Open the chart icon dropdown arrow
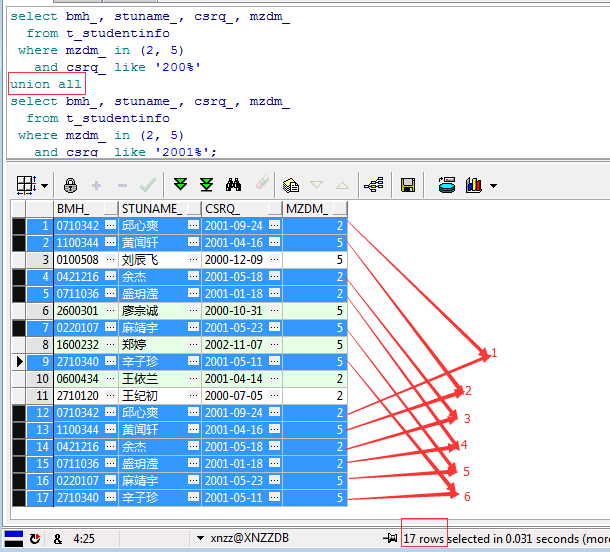 point(494,186)
